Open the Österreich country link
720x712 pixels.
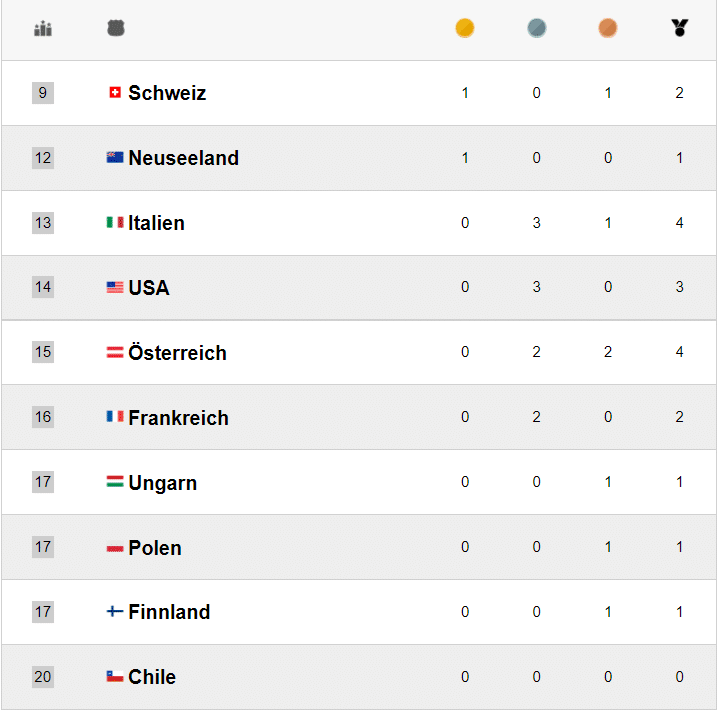click(x=177, y=353)
